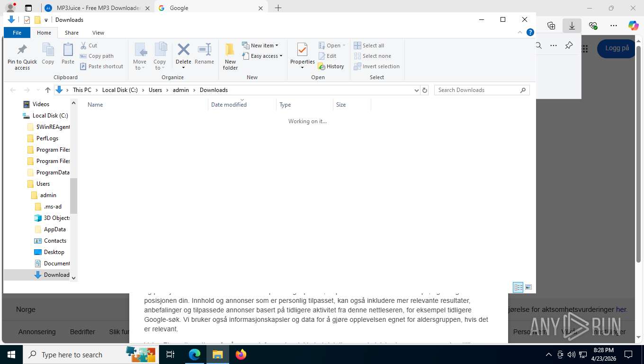This screenshot has width=644, height=364.
Task: Click the 'her' link on page
Action: coord(621,309)
